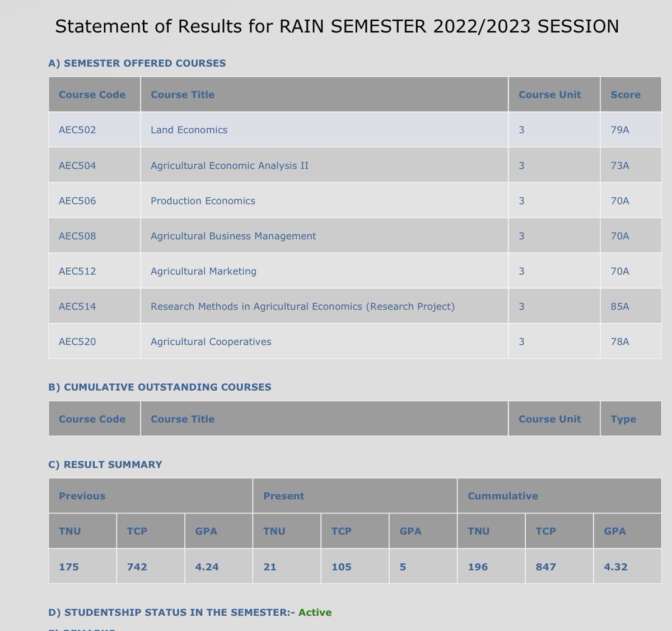Click the green Active studentship status text

(315, 613)
